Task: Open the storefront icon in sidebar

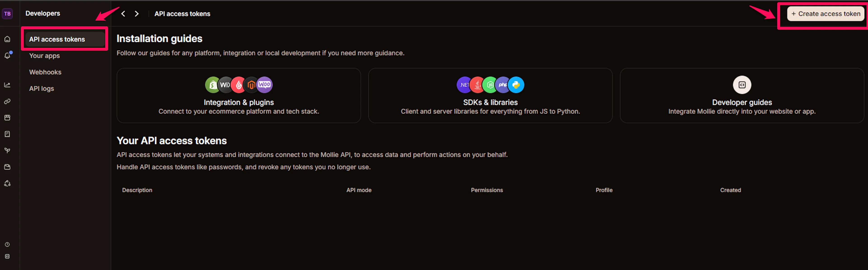Action: (x=7, y=118)
